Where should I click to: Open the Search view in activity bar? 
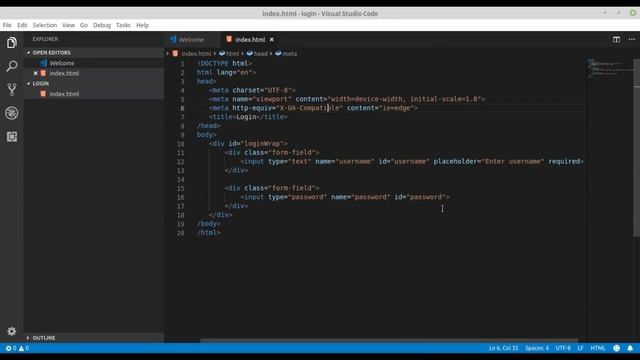coord(11,66)
